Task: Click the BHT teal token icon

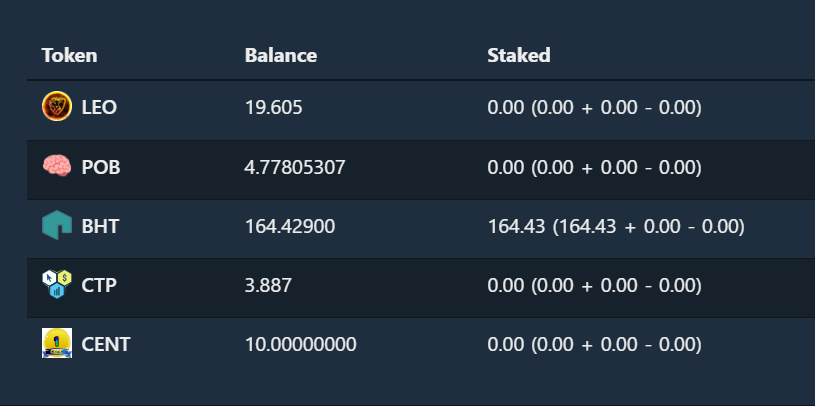Action: 57,225
